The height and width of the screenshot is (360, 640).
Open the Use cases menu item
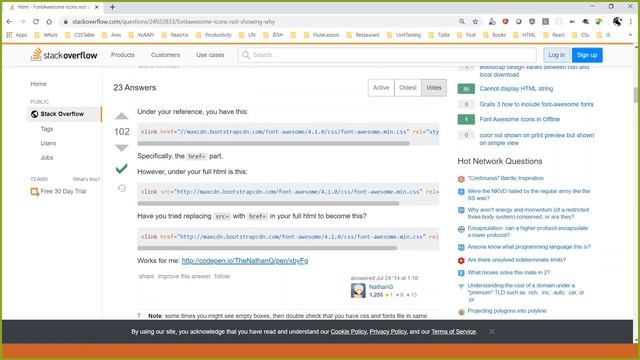click(x=210, y=55)
